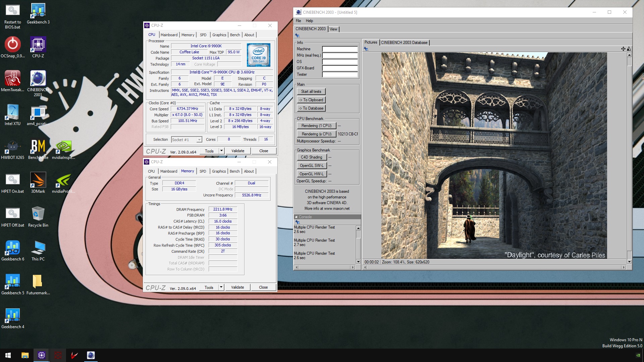Open File Explorer from the taskbar
Screen dimensions: 644x362
pyautogui.click(x=25, y=355)
